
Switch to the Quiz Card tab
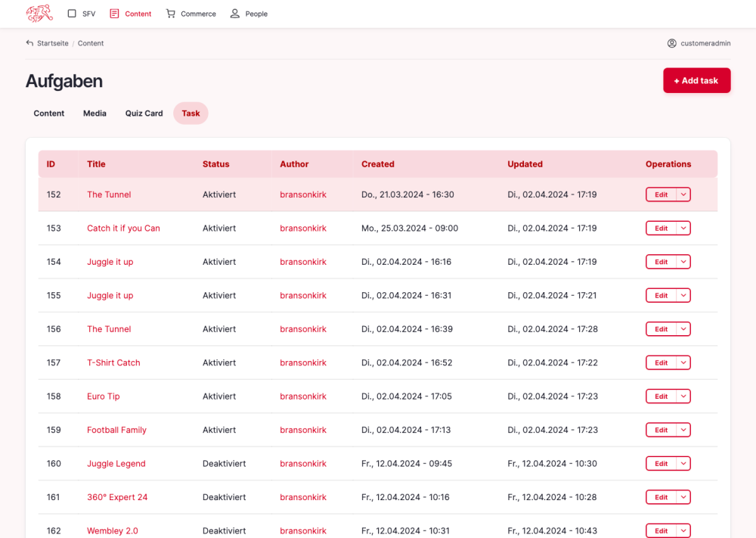point(144,114)
